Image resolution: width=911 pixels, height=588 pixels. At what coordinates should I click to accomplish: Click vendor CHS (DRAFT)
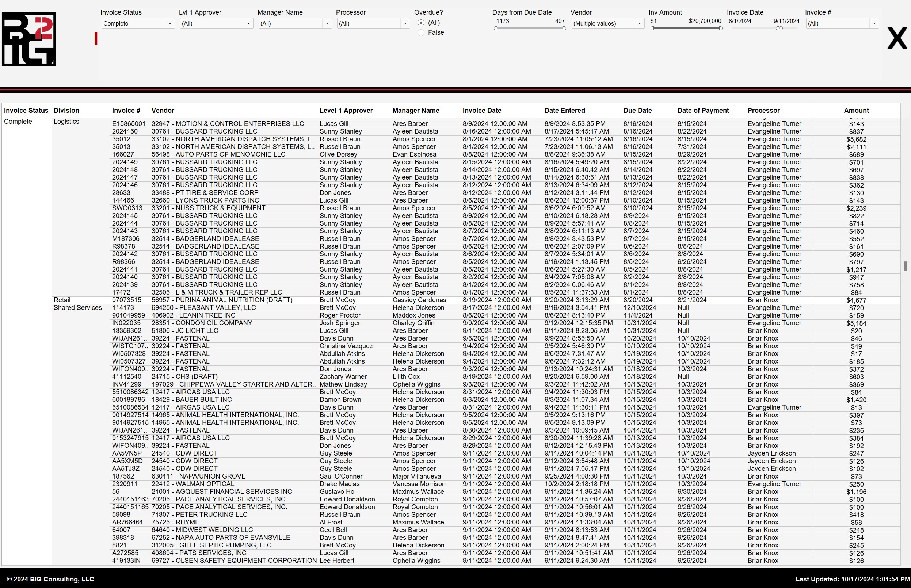click(x=184, y=377)
